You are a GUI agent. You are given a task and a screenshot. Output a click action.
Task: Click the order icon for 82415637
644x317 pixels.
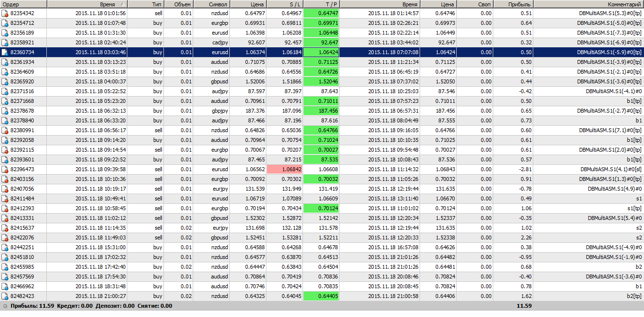(x=5, y=228)
